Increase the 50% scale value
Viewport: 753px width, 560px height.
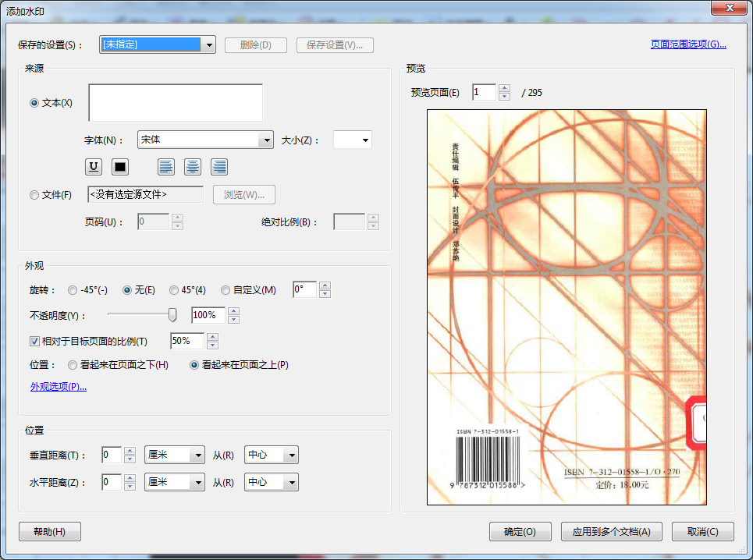click(213, 338)
